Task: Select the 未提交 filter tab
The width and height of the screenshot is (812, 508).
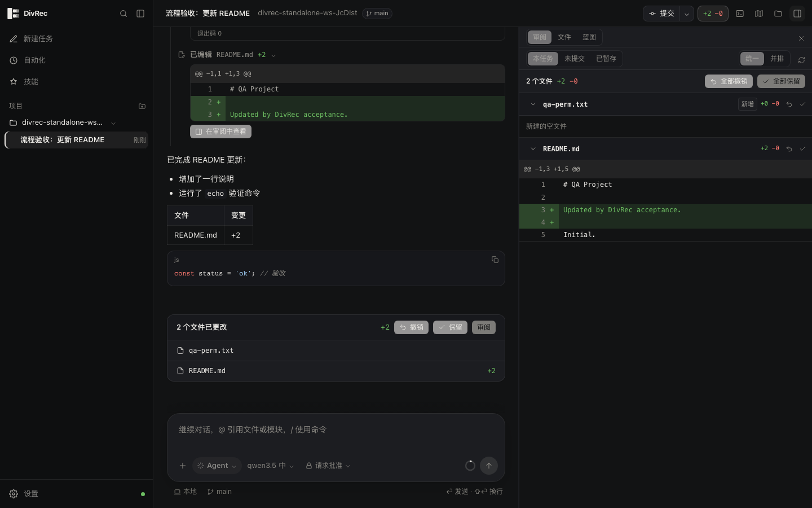Action: [x=575, y=59]
